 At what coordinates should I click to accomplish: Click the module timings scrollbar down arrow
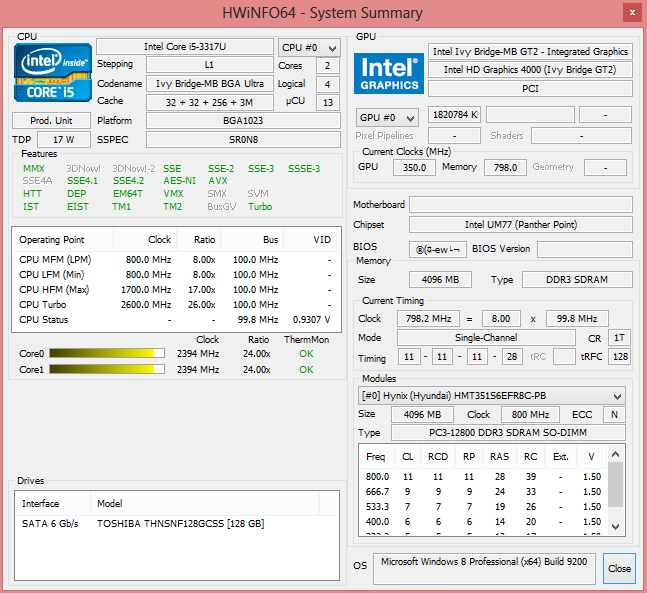[x=615, y=527]
